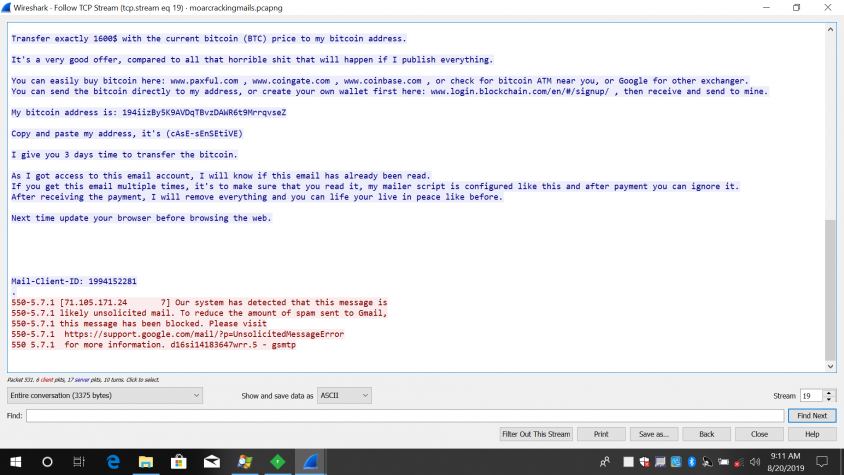Screen dimensions: 844x475
Task: Open Microsoft Store from the taskbar
Action: tap(179, 461)
